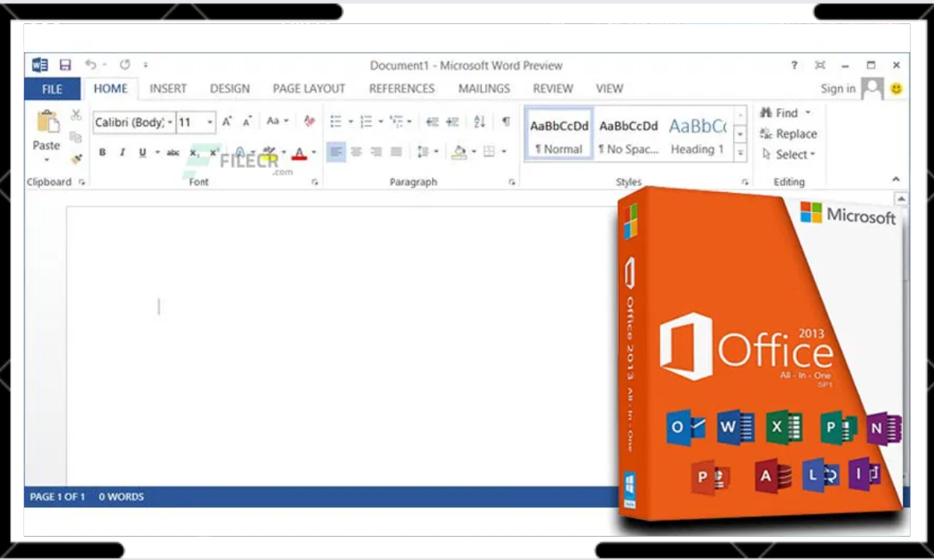Switch to the INSERT tab
934x560 pixels.
pos(168,89)
